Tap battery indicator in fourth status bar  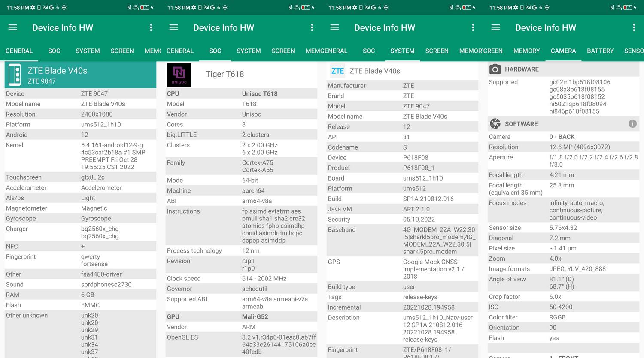click(x=628, y=8)
